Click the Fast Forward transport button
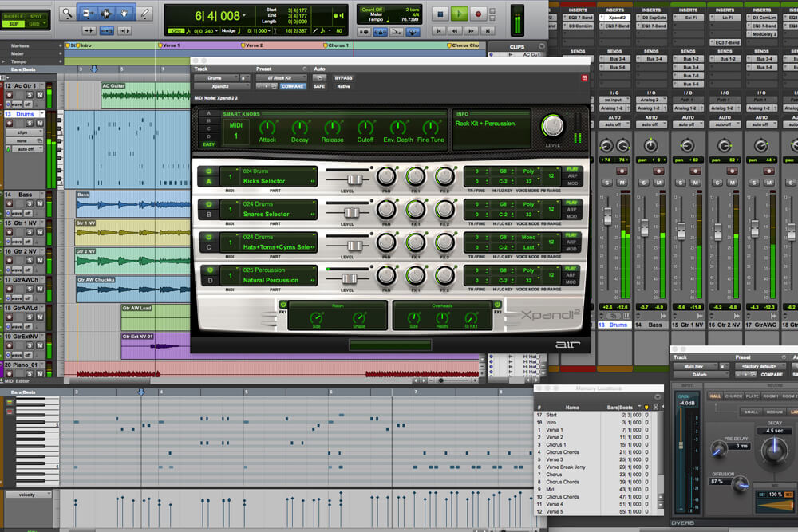The height and width of the screenshot is (532, 798). click(x=472, y=32)
